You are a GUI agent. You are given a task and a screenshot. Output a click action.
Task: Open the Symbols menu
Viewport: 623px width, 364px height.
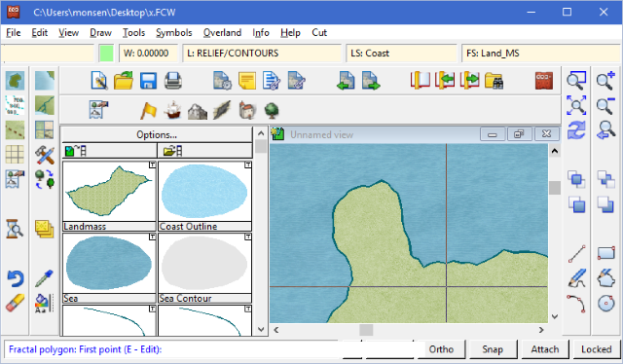[173, 32]
